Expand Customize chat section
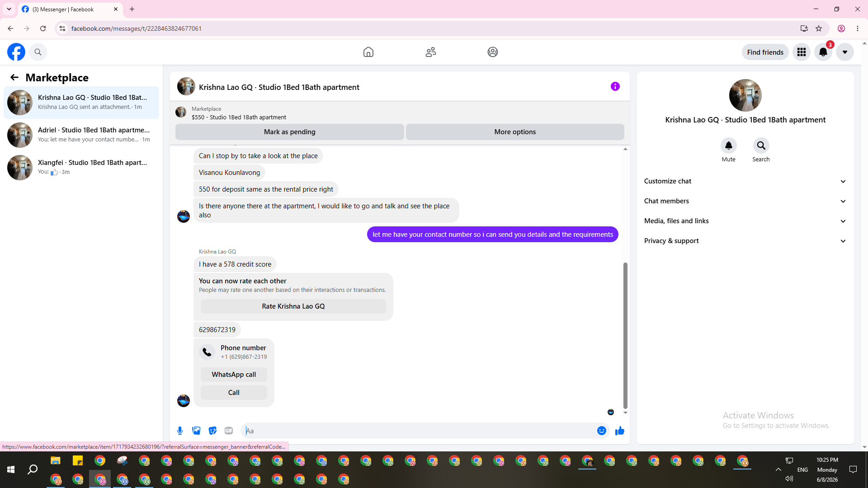 [745, 181]
